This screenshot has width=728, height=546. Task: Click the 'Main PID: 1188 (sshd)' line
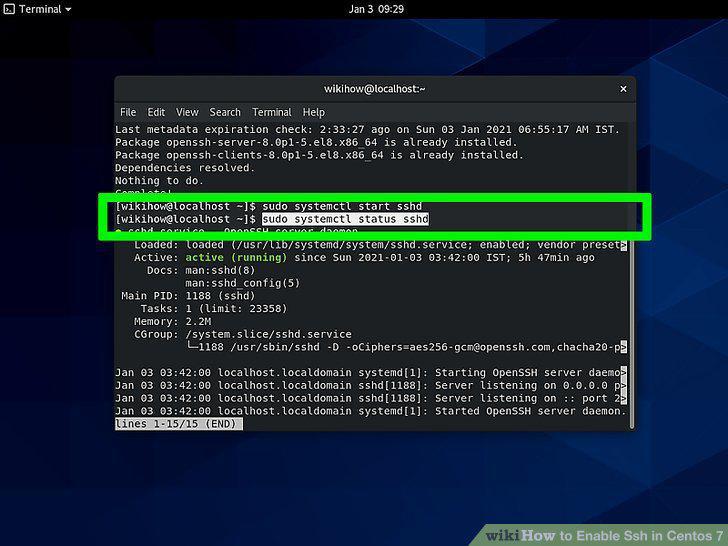[x=188, y=296]
